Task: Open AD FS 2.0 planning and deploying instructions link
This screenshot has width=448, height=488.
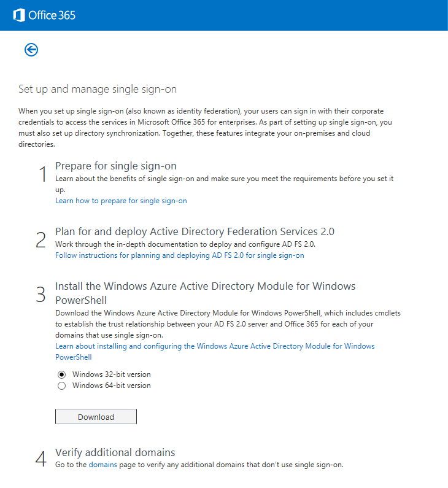Action: click(180, 255)
